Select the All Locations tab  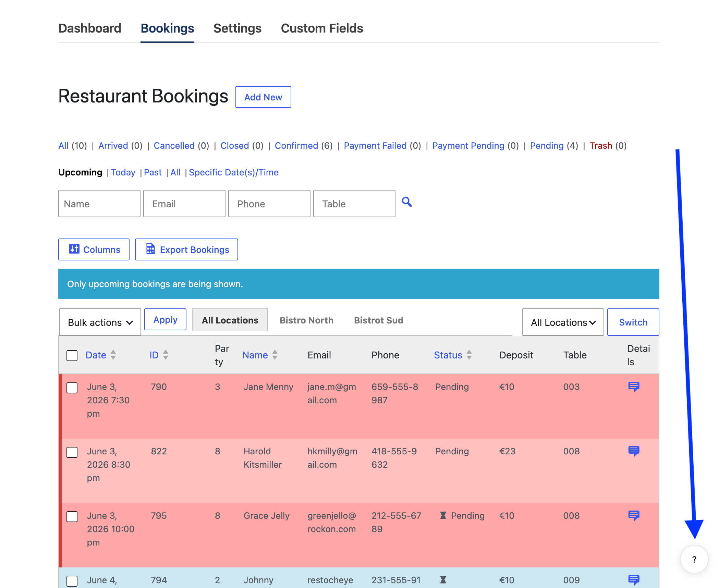(x=230, y=320)
